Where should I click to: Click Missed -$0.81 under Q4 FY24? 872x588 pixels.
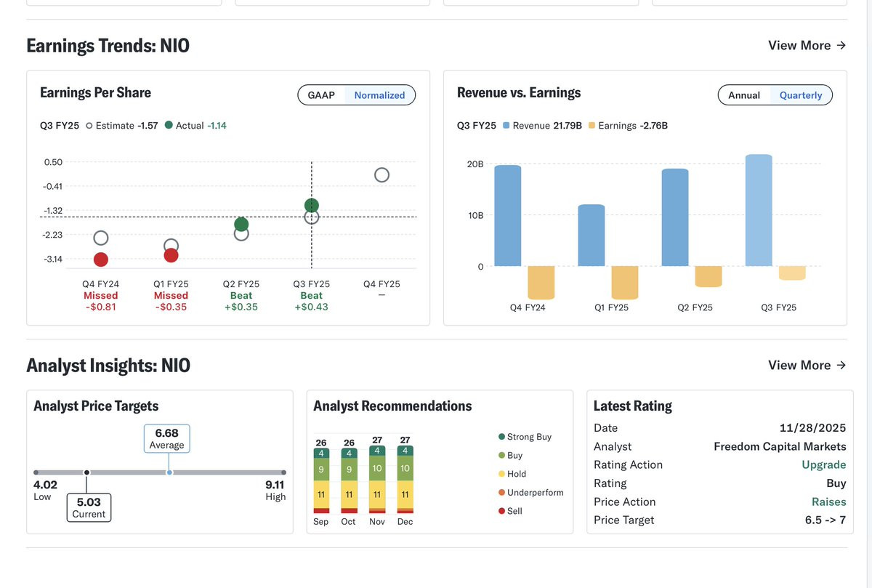point(100,301)
